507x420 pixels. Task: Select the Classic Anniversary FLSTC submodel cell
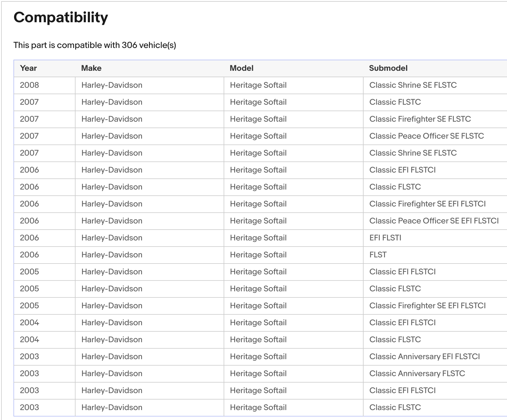pos(417,373)
